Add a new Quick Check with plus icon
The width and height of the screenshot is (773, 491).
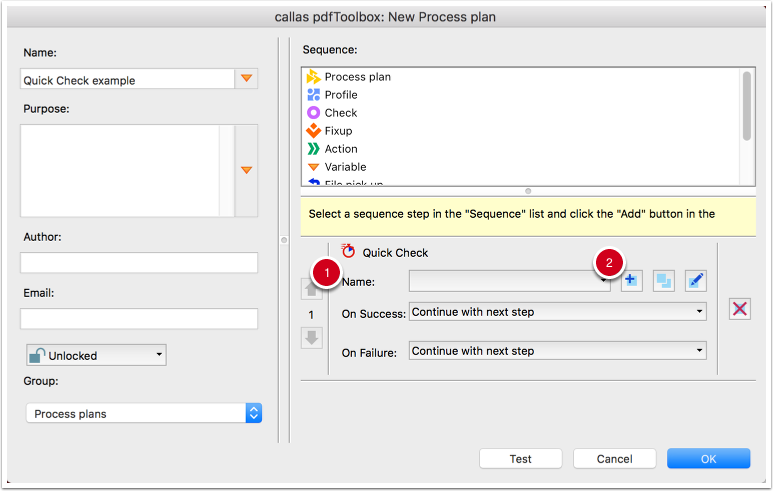click(631, 281)
